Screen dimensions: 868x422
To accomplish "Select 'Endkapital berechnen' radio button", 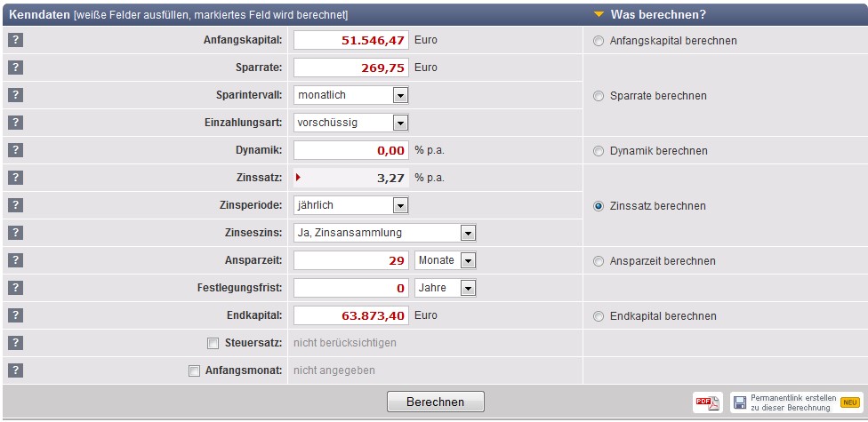I will pos(599,316).
